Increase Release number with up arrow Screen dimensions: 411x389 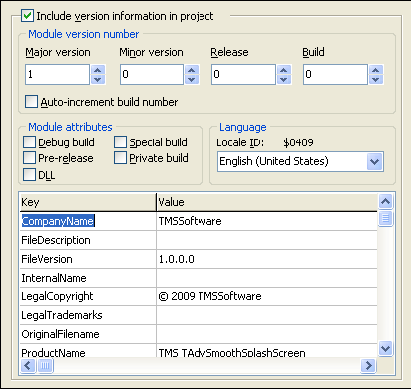284,70
